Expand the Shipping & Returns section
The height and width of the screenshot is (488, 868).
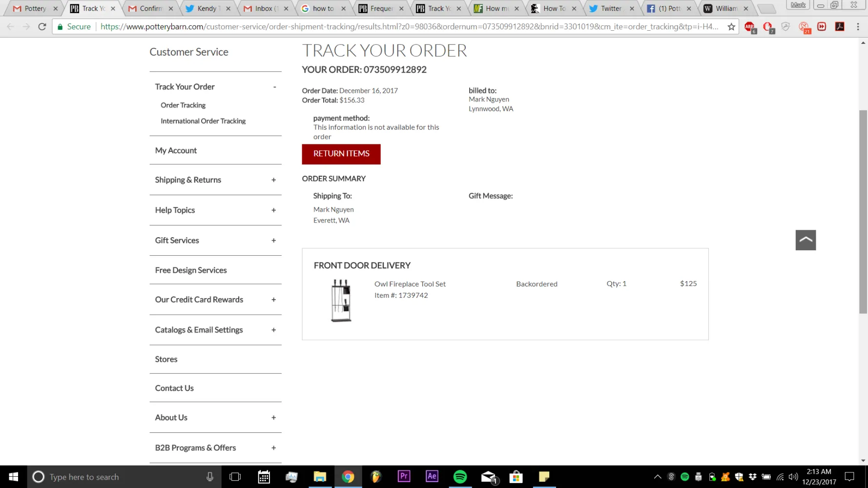click(273, 180)
